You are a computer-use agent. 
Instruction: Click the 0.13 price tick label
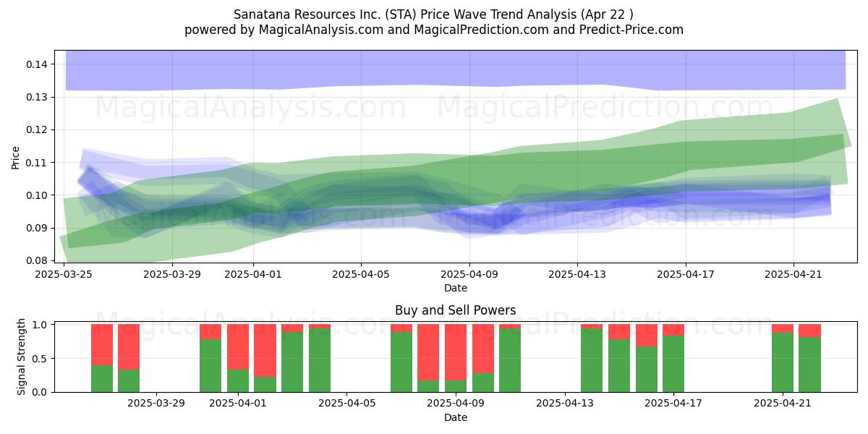(x=36, y=97)
